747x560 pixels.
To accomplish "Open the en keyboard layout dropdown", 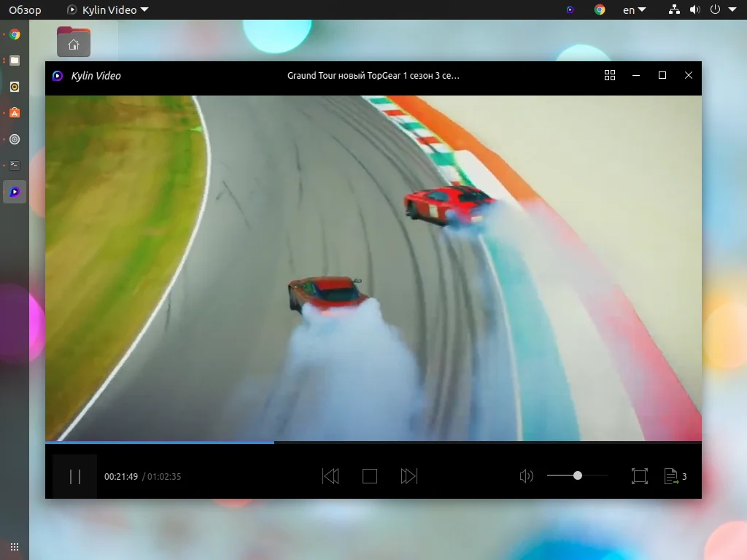I will click(x=634, y=10).
